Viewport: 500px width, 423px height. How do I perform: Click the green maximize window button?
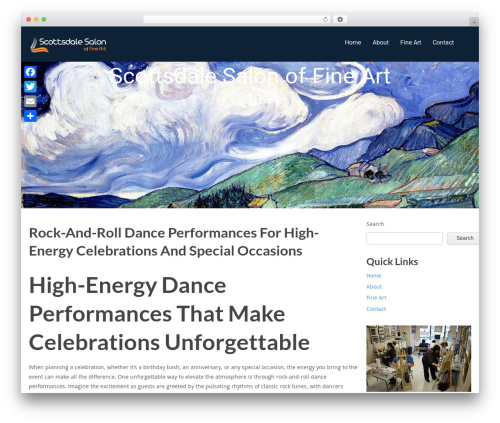(44, 19)
